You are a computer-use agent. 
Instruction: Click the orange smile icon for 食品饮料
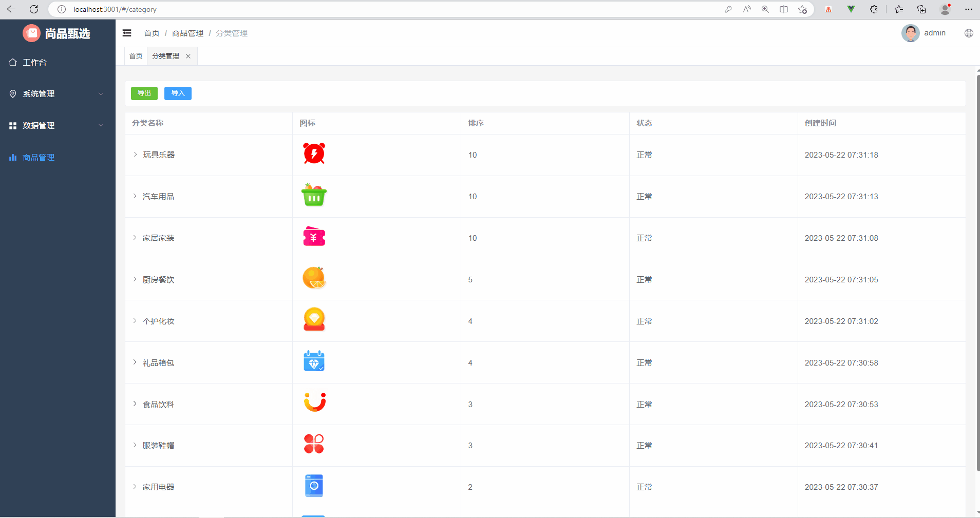pos(315,402)
